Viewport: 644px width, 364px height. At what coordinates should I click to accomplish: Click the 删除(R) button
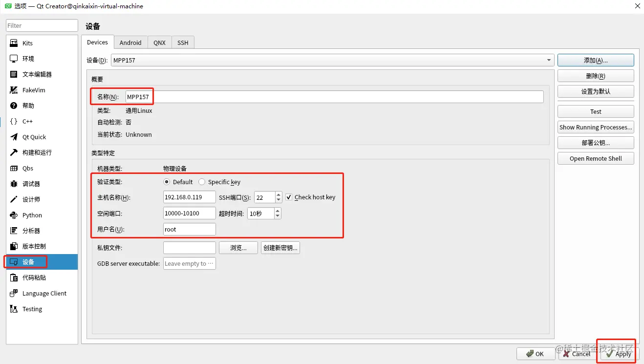(x=596, y=76)
